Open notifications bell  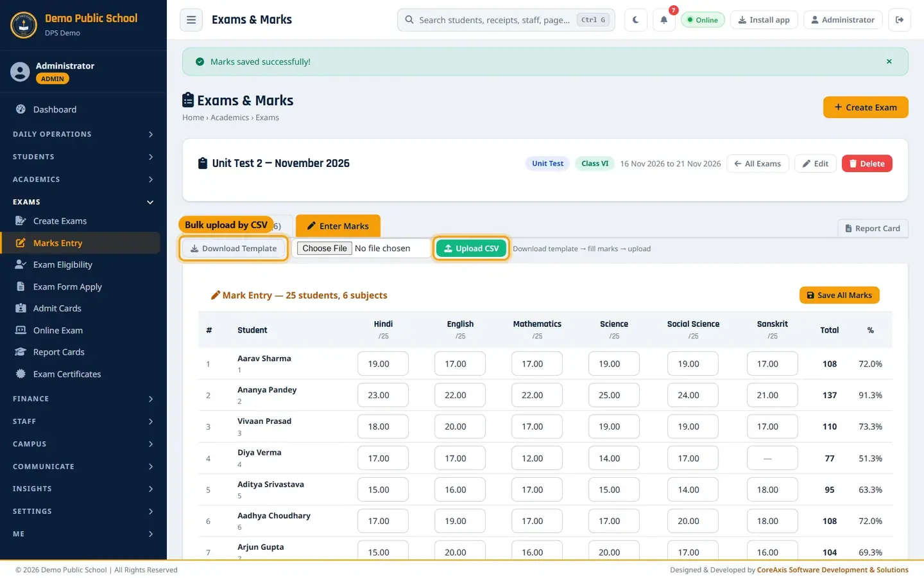664,20
